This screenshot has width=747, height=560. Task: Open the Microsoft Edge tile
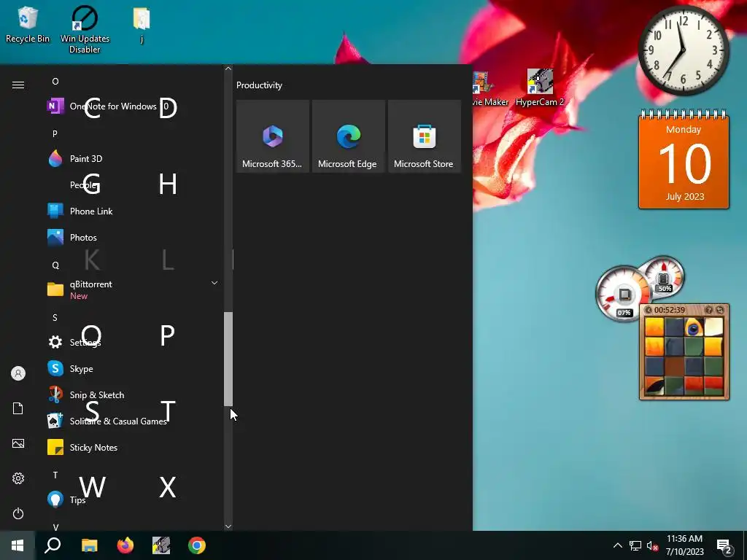coord(348,136)
